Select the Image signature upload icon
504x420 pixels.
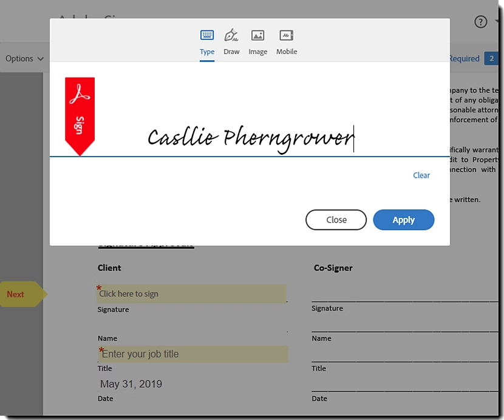tap(257, 35)
